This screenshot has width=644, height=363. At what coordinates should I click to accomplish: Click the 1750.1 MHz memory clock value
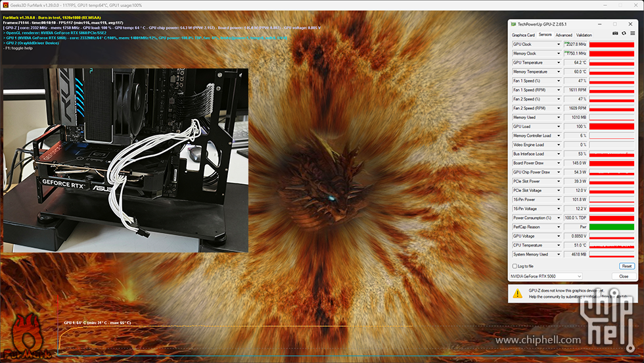(576, 53)
